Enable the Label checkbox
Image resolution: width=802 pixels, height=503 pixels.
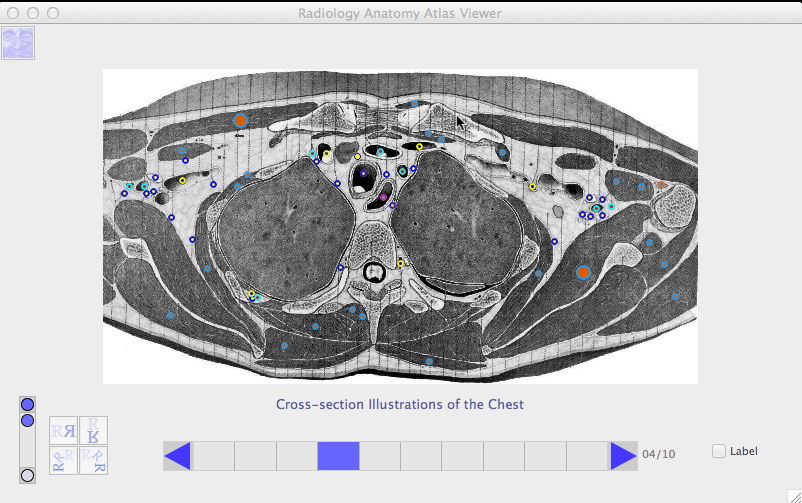coord(719,451)
